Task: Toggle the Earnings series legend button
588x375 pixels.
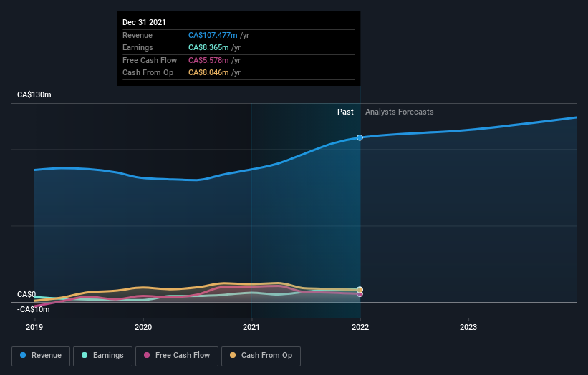Action: (102, 356)
